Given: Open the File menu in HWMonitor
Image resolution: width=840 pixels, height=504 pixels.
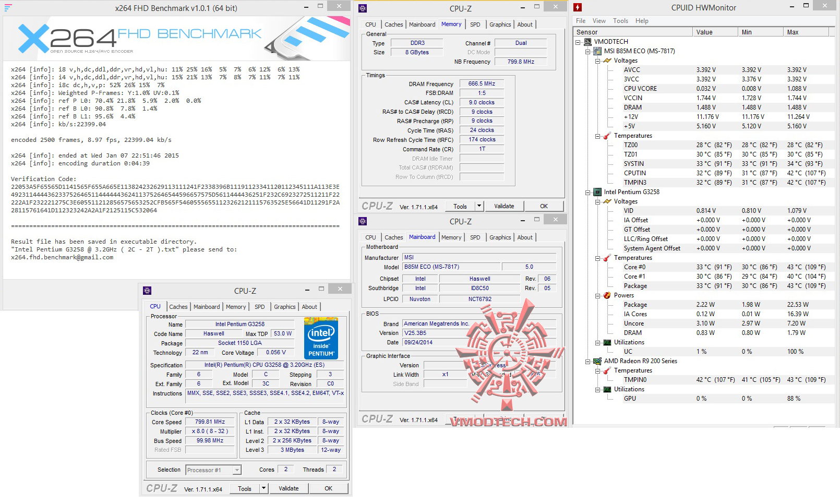Looking at the screenshot, I should point(581,21).
